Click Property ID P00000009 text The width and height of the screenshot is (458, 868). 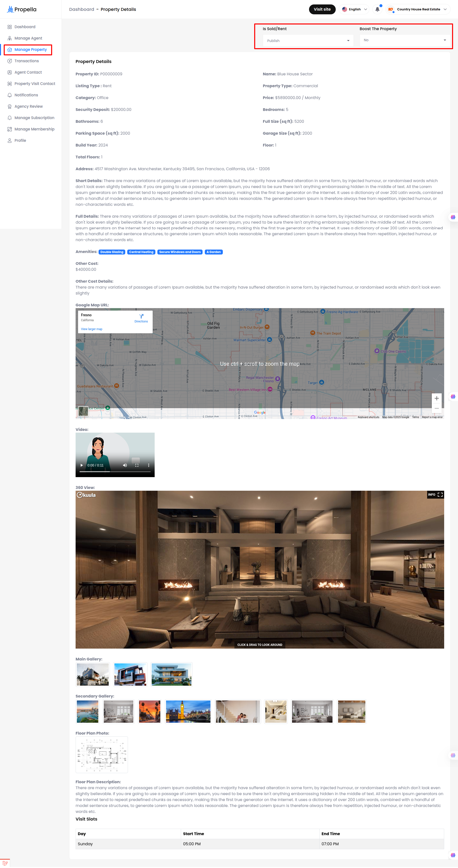pyautogui.click(x=99, y=74)
